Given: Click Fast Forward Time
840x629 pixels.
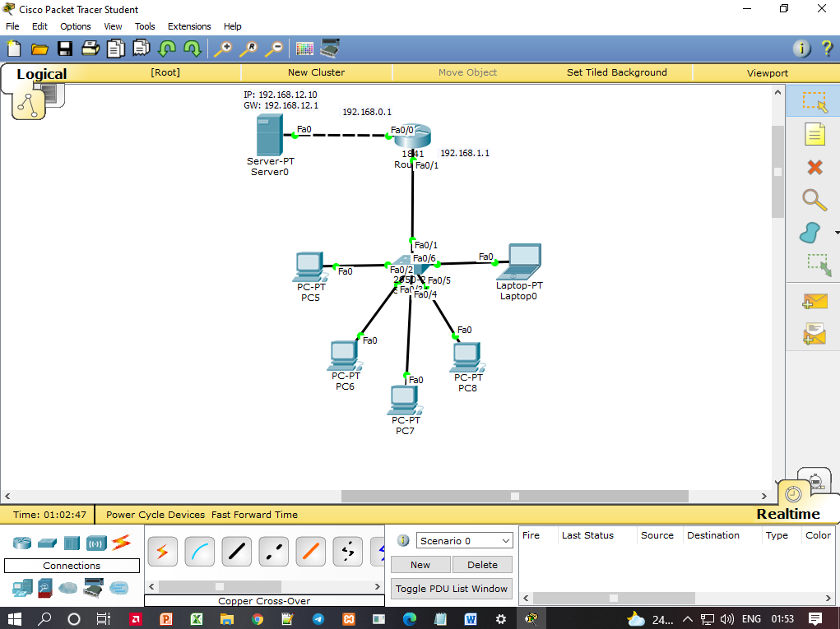Looking at the screenshot, I should [x=254, y=515].
